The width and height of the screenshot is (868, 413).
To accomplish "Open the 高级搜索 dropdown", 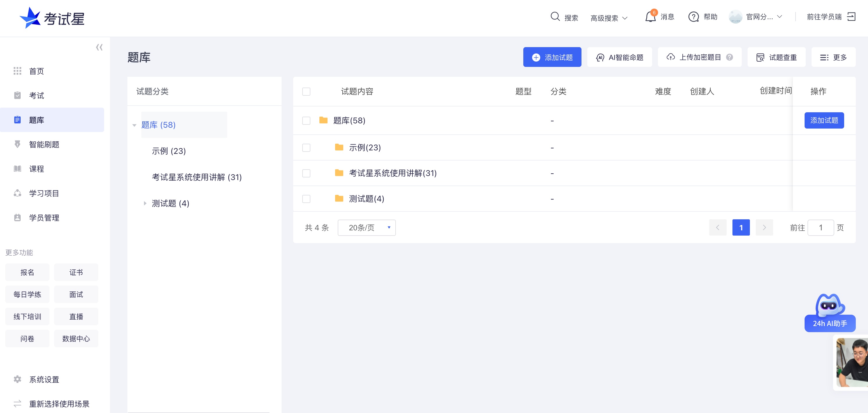I will click(x=609, y=18).
